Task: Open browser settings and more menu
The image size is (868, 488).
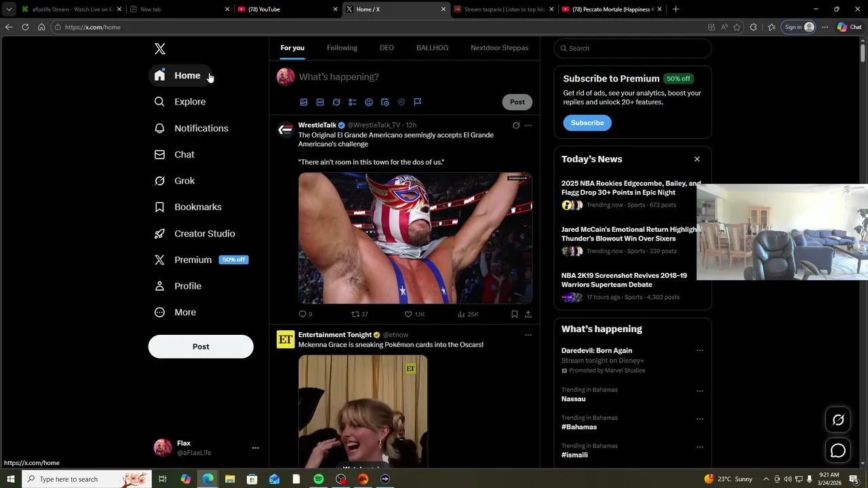Action: tap(825, 27)
